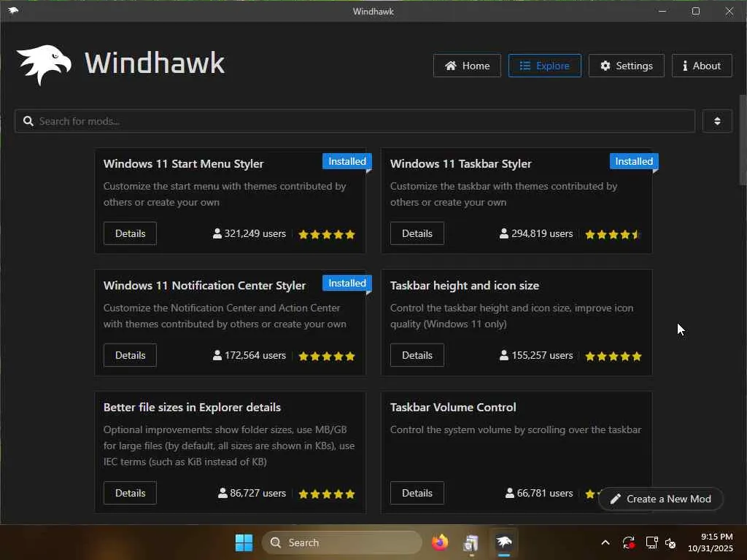Click star rating of Start Menu Styler

click(327, 234)
